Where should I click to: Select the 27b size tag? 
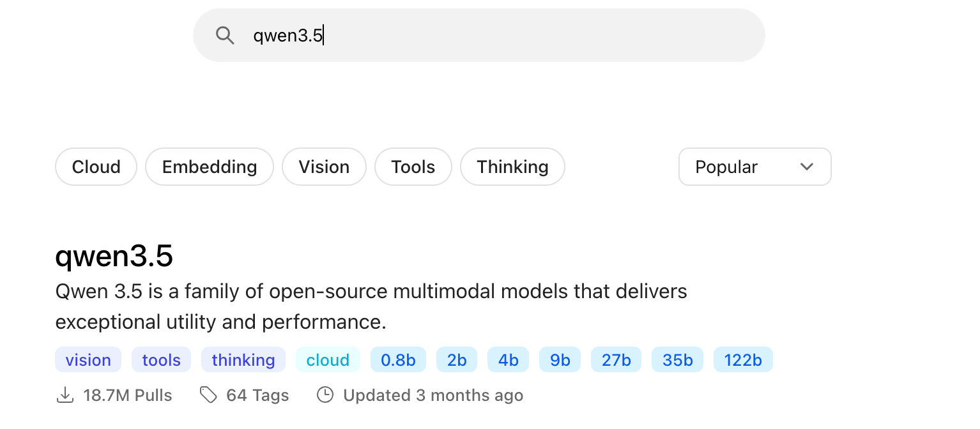(616, 360)
